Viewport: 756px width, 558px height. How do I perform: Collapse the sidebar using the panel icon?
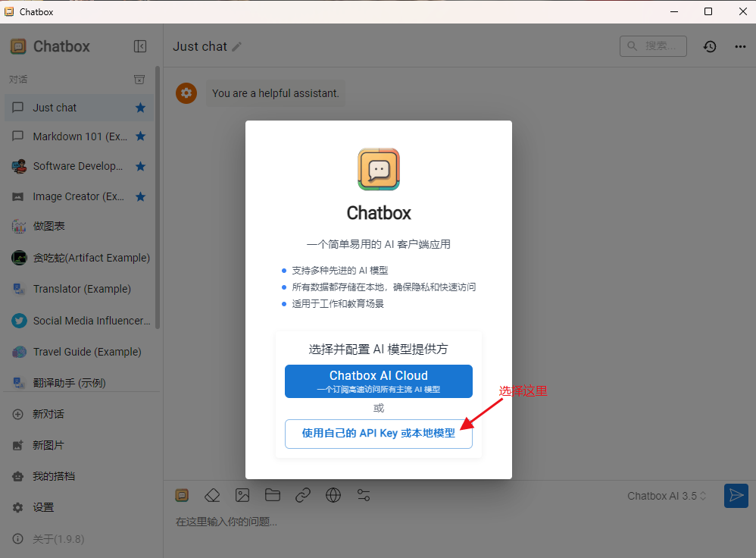pos(140,46)
